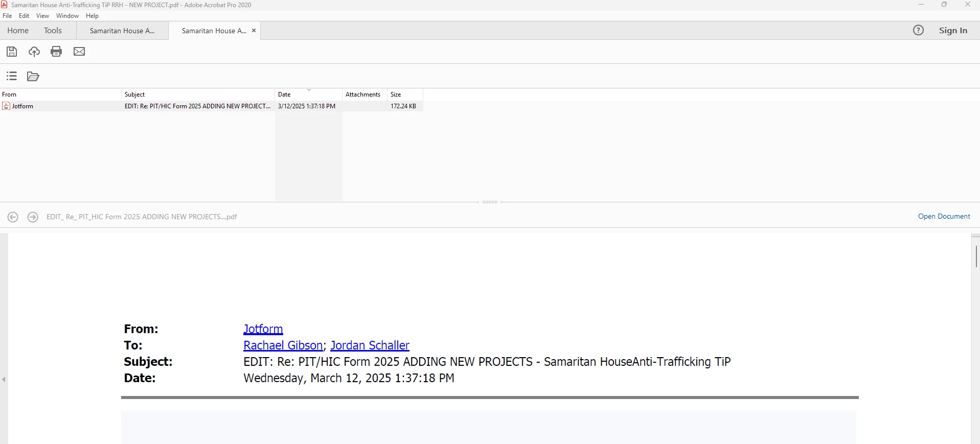Close the Acrobat window

pos(968,5)
